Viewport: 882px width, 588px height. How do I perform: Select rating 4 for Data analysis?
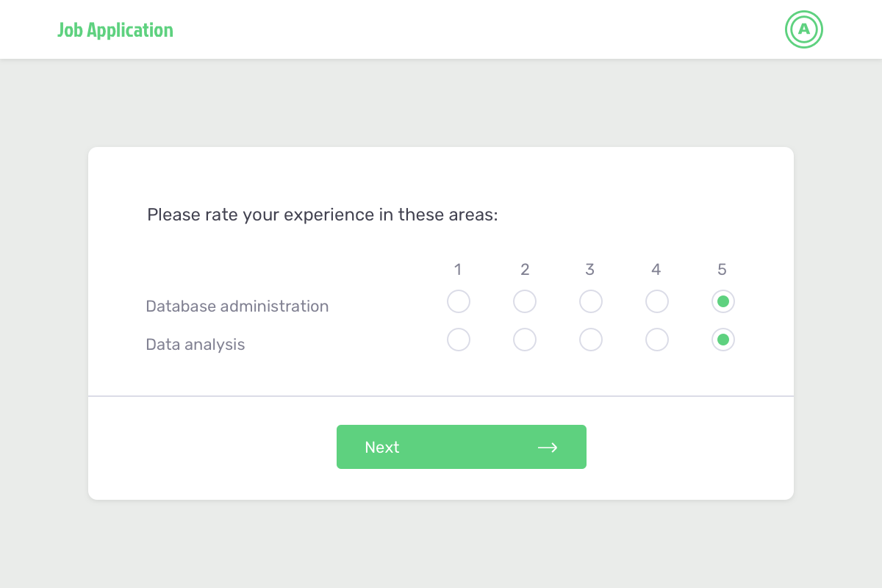656,340
